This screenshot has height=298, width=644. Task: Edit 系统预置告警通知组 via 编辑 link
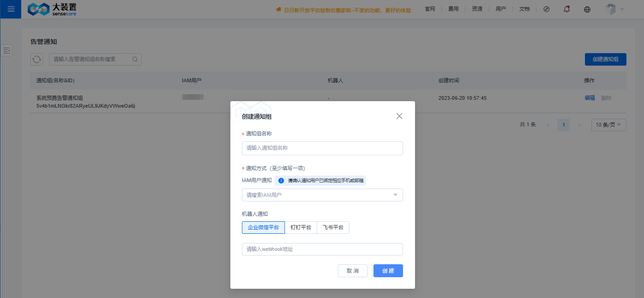pos(590,97)
